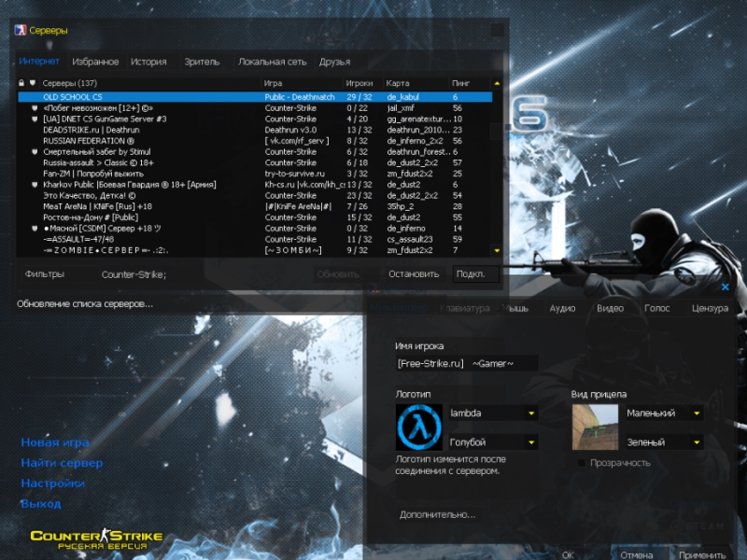Select the Fan-ZM | Попробуй выжить server row
Screen dimensions: 747x560
pyautogui.click(x=255, y=174)
